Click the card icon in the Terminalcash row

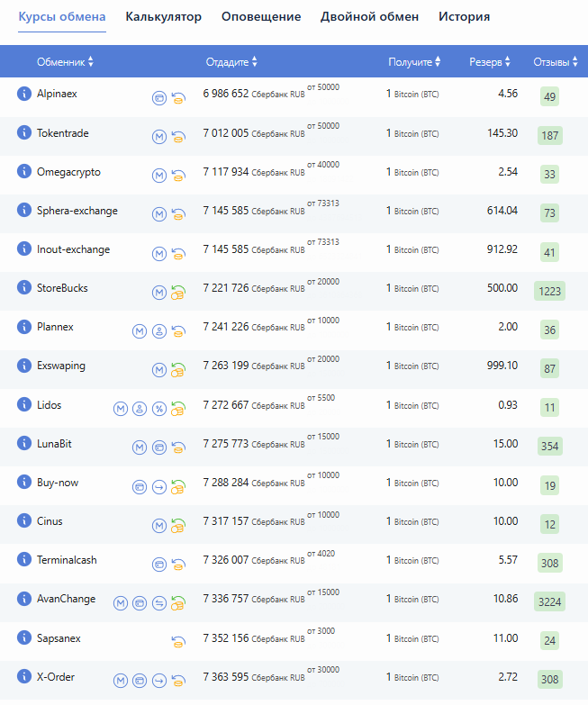tap(159, 564)
